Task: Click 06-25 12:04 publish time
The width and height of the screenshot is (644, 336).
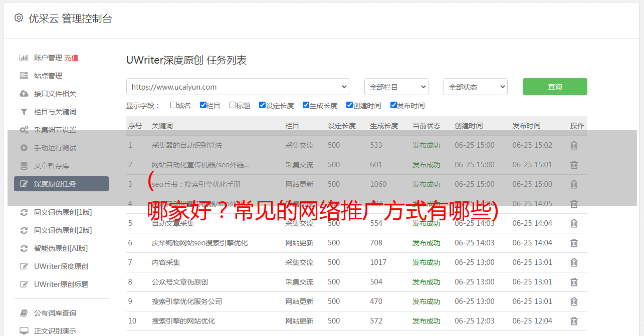Action: [532, 321]
